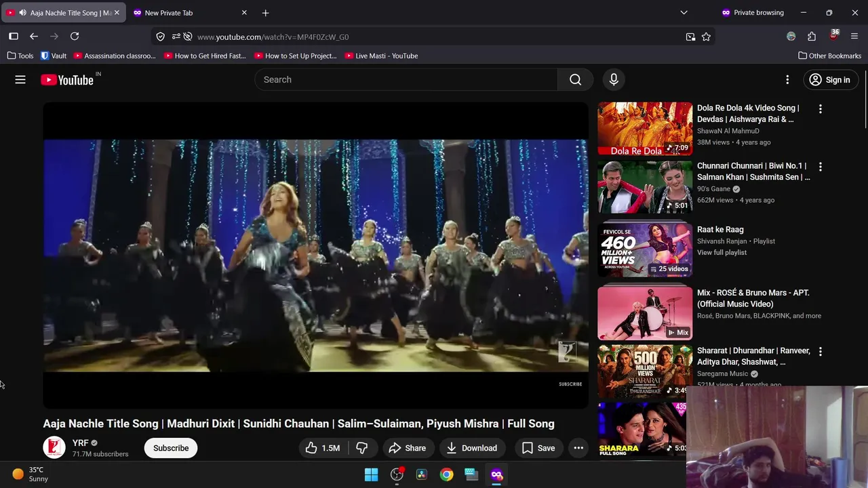Open on-screen keyboard app in taskbar
Image resolution: width=868 pixels, height=488 pixels.
[x=471, y=474]
